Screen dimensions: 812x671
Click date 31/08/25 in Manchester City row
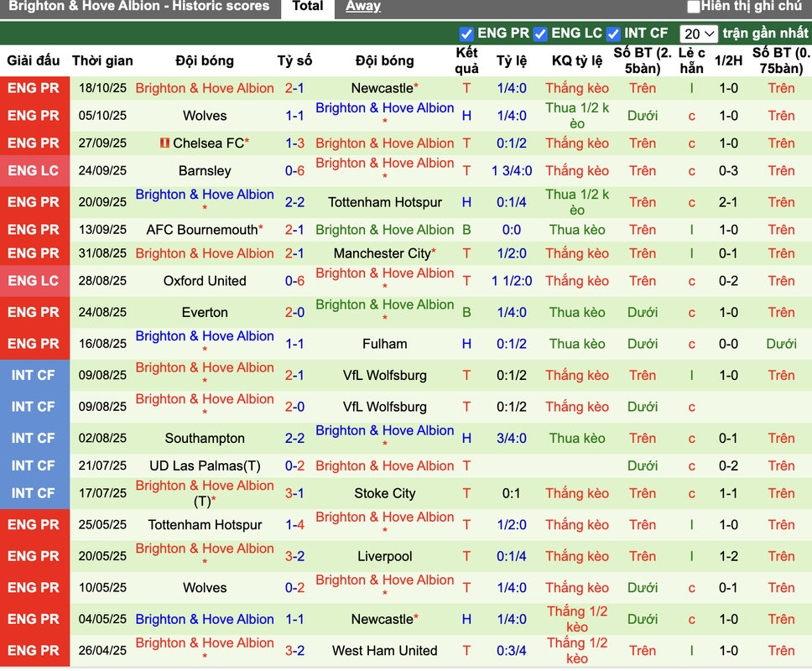(x=102, y=253)
